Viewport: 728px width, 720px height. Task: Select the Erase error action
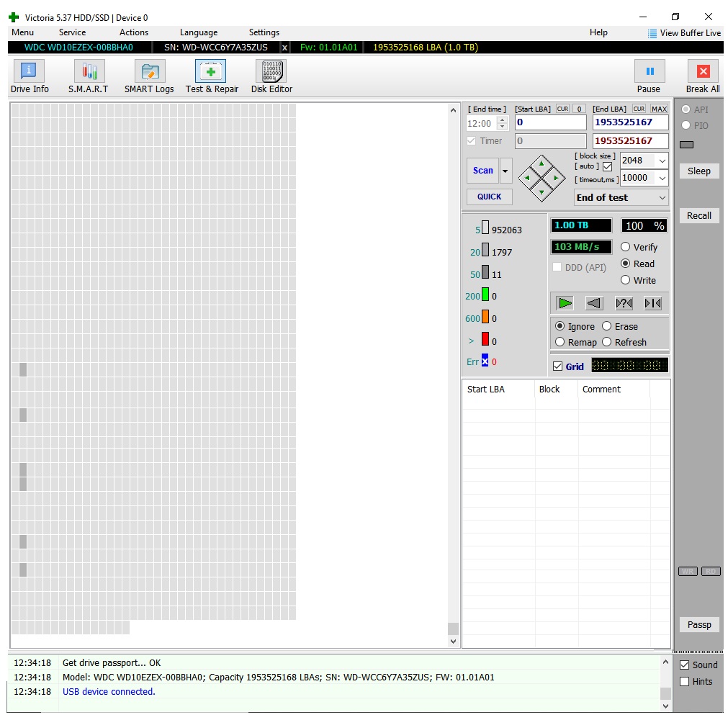pos(606,326)
